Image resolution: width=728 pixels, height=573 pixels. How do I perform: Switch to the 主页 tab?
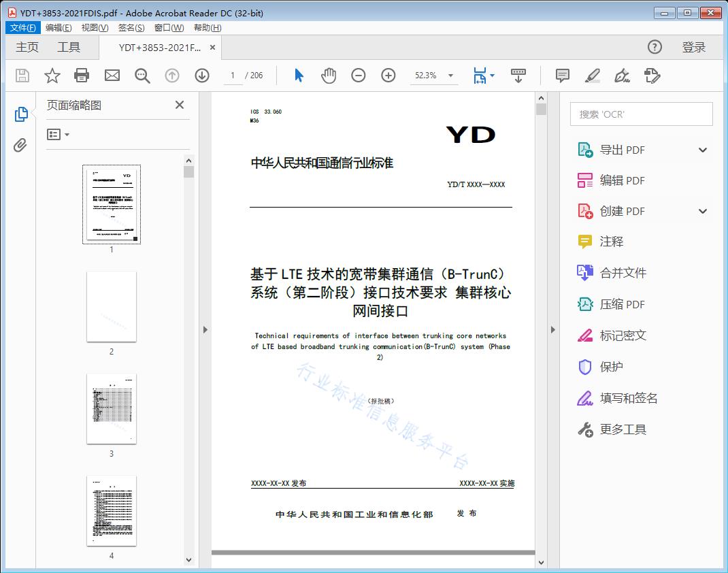[x=27, y=47]
